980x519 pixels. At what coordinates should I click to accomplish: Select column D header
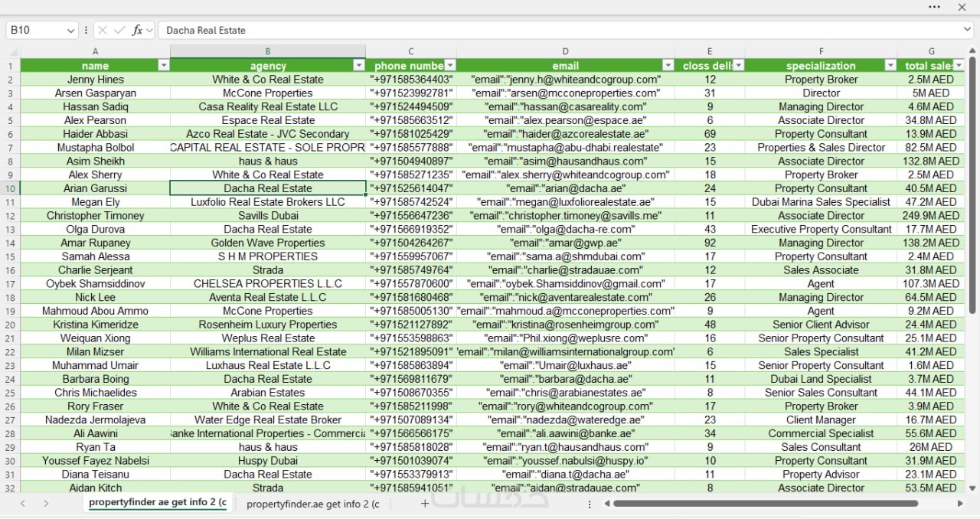[566, 51]
